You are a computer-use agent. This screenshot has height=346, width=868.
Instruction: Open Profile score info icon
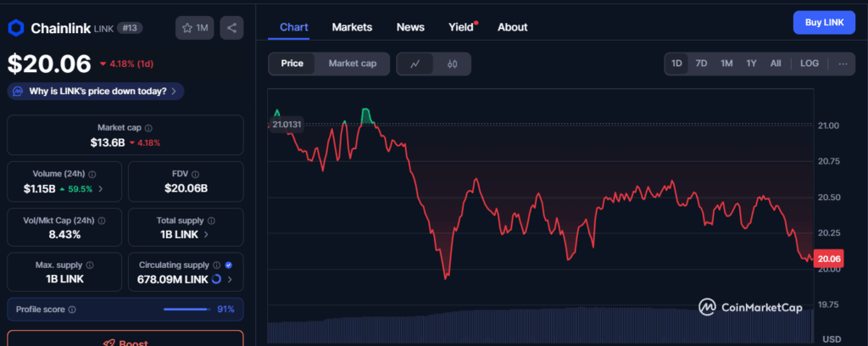click(x=72, y=310)
